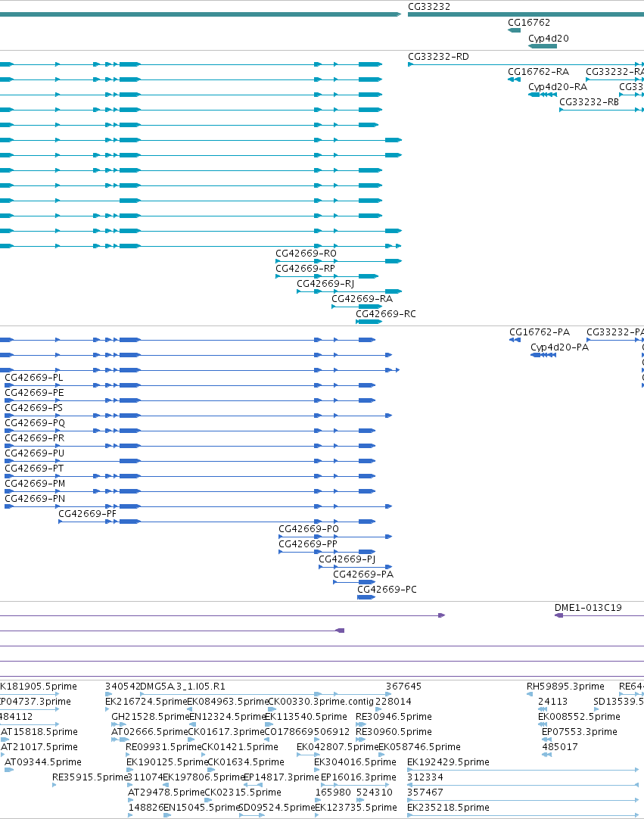
Task: Open the RE35915.5prime EST label
Action: click(x=90, y=777)
